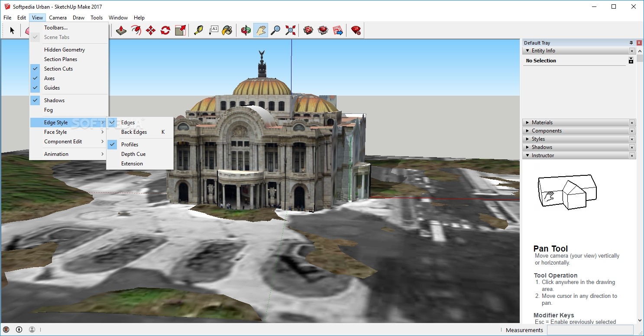Open the Face Style submenu
The image size is (644, 336).
tap(69, 132)
